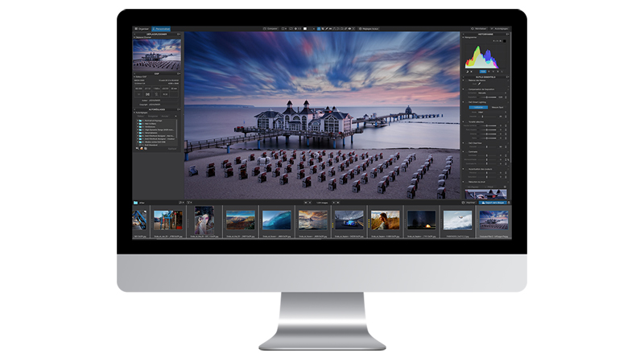Image resolution: width=644 pixels, height=362 pixels.
Task: Disable the DxO ClearView correction
Action: 465,142
